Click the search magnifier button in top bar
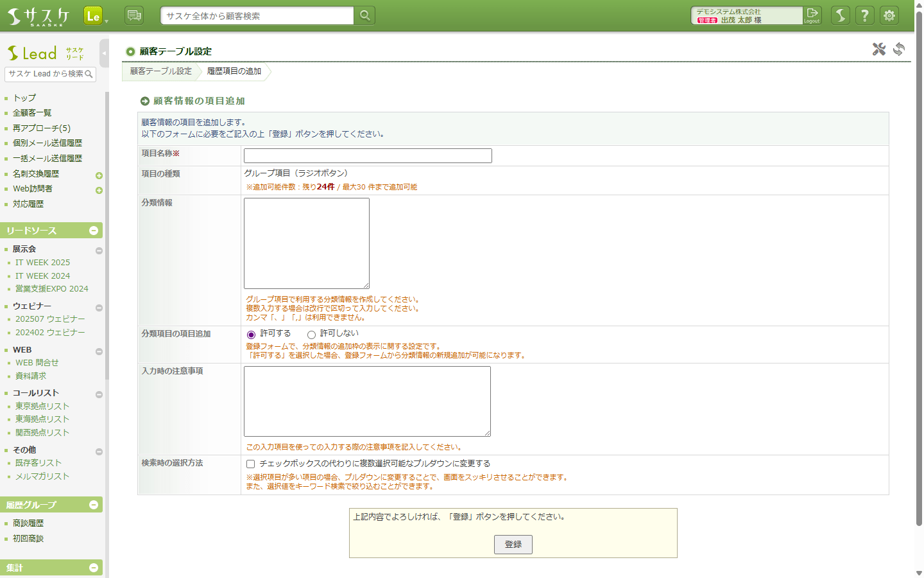The height and width of the screenshot is (578, 924). pyautogui.click(x=364, y=15)
